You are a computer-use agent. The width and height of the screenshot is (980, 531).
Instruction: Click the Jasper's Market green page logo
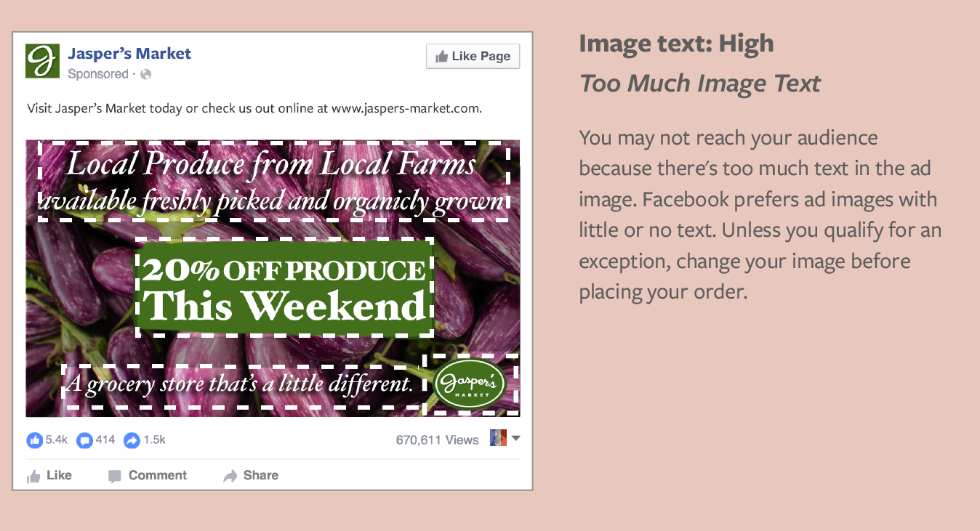(x=42, y=60)
